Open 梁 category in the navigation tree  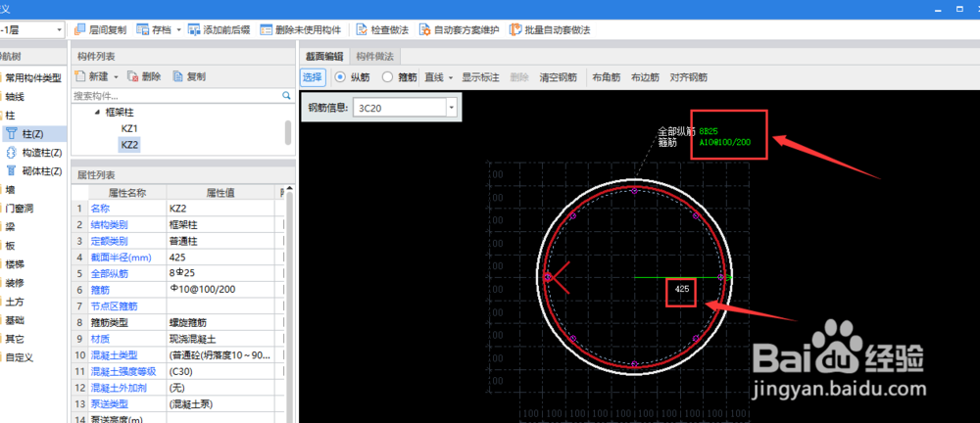(x=10, y=227)
